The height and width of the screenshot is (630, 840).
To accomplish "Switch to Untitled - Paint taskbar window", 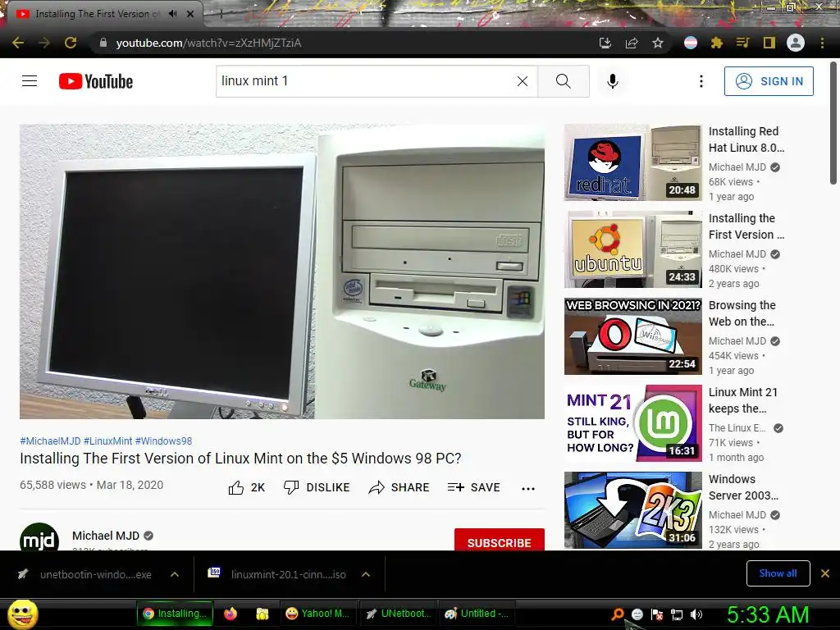I will [x=477, y=614].
